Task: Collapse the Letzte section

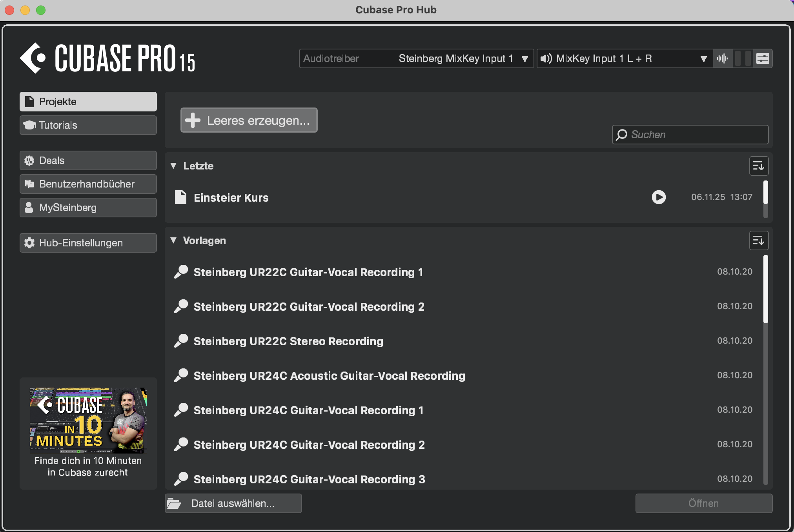Action: [173, 166]
